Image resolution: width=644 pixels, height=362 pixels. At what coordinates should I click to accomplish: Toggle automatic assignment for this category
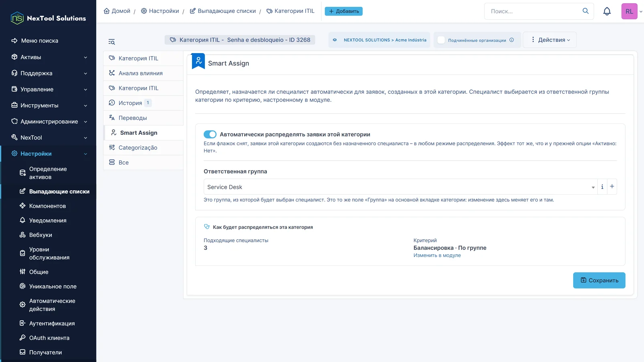(210, 134)
